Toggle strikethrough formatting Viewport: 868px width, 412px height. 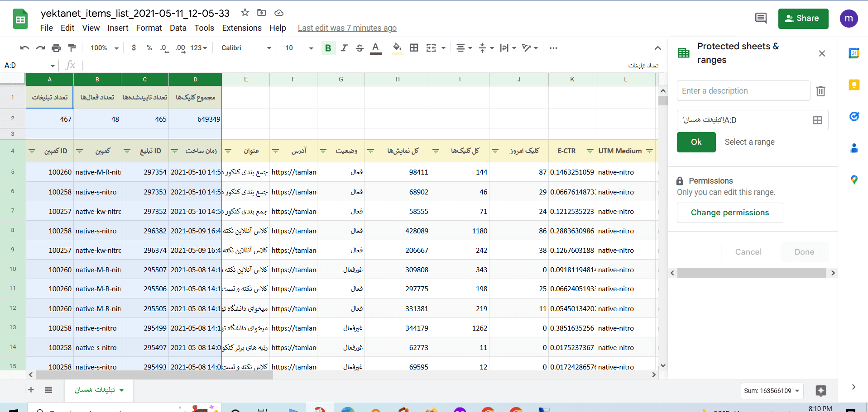360,48
